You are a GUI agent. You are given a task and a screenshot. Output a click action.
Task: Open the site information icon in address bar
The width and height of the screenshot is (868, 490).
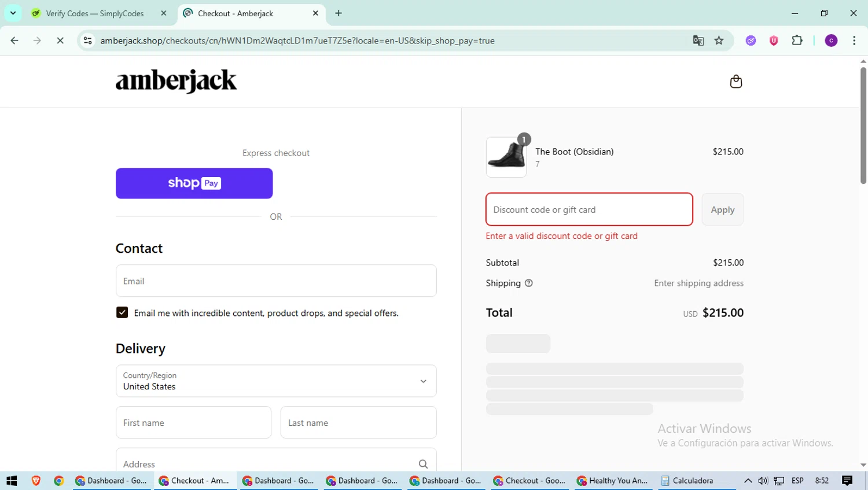(88, 40)
